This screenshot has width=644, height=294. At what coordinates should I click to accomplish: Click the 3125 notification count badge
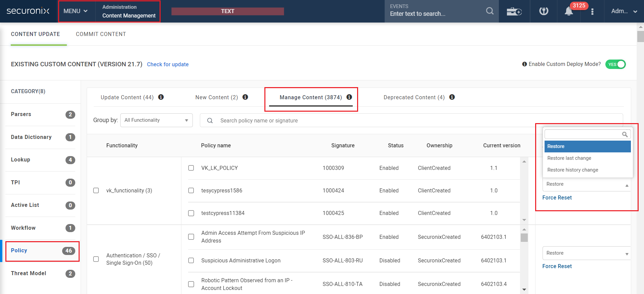pyautogui.click(x=579, y=5)
